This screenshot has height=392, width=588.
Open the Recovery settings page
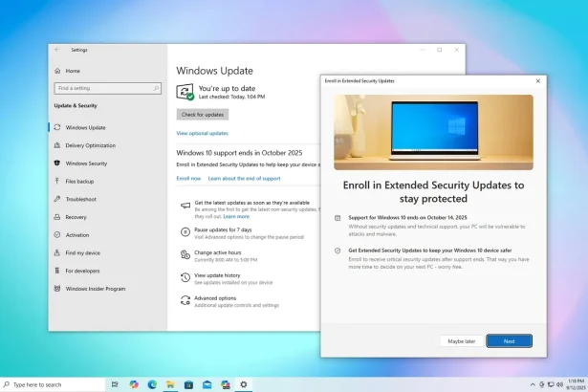pyautogui.click(x=76, y=217)
